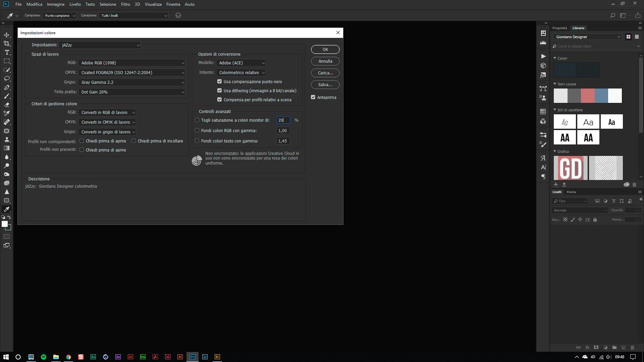Switch to the Storia tab
This screenshot has width=644, height=362.
pos(571,192)
